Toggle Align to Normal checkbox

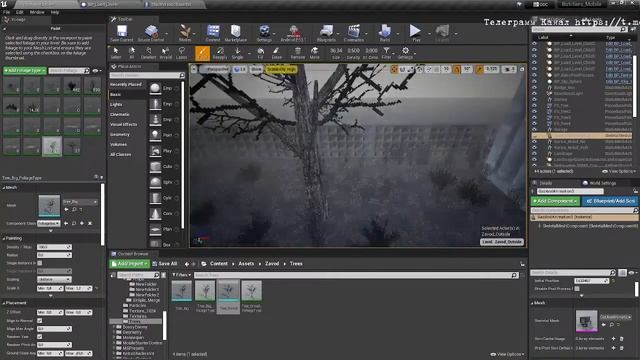[x=40, y=320]
